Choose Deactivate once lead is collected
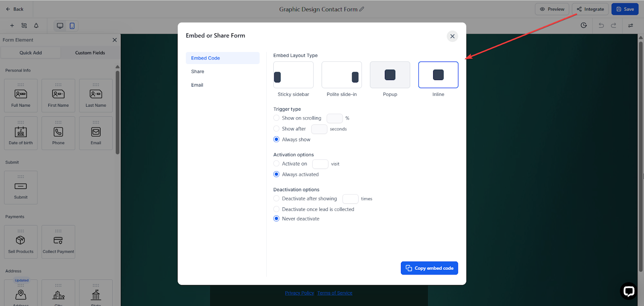Viewport: 644px width, 306px height. coord(276,209)
